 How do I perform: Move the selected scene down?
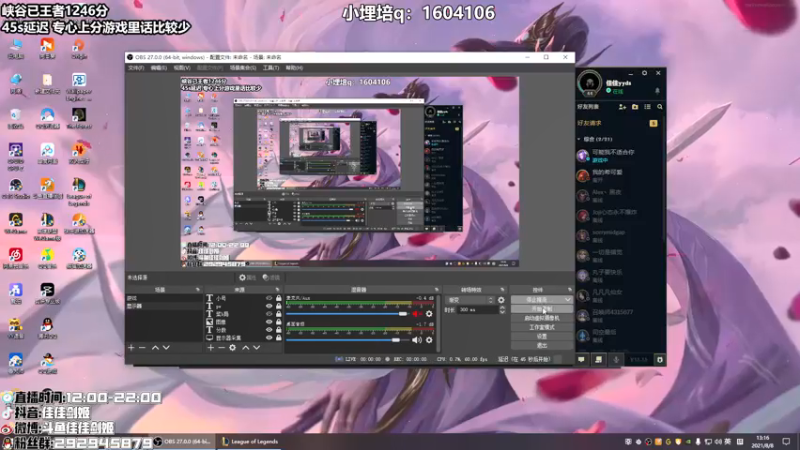point(166,347)
